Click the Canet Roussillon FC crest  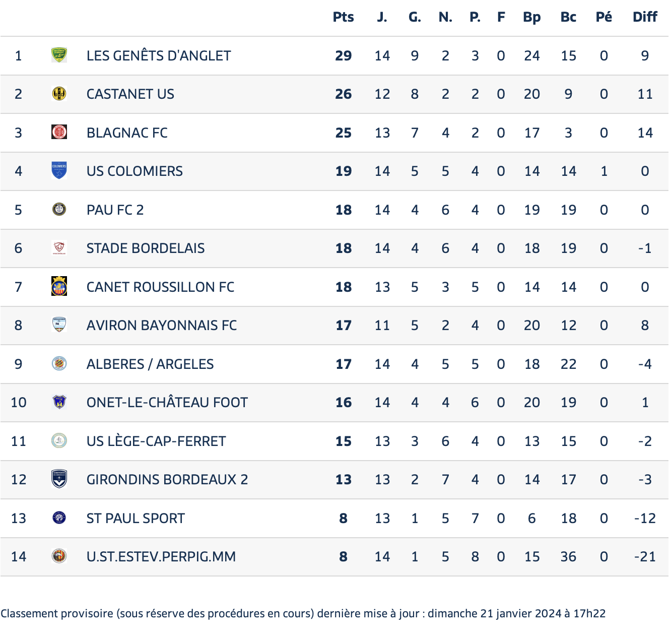click(x=59, y=286)
